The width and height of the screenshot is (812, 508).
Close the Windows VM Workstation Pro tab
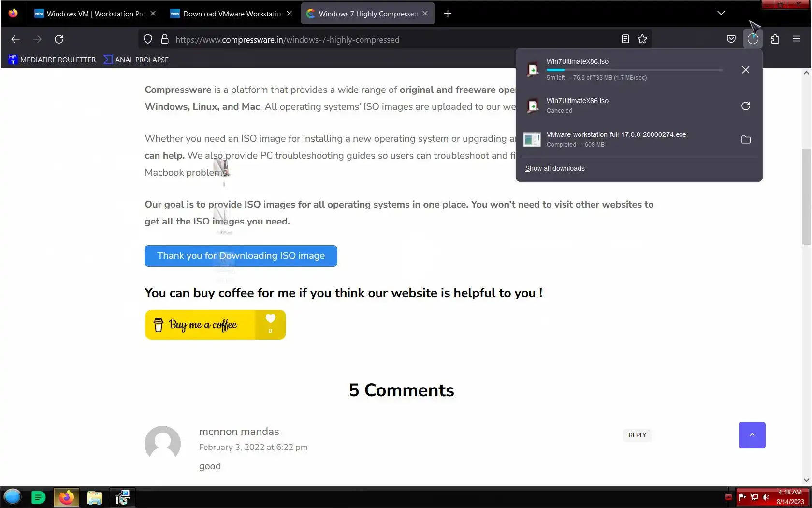pos(153,14)
